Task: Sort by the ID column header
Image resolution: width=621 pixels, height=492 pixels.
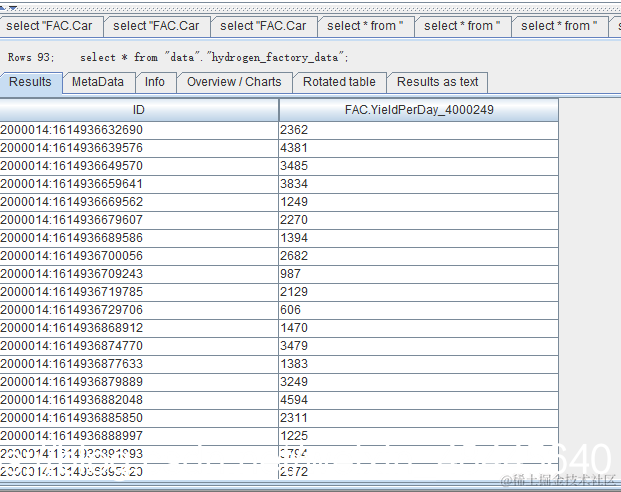Action: pos(139,110)
